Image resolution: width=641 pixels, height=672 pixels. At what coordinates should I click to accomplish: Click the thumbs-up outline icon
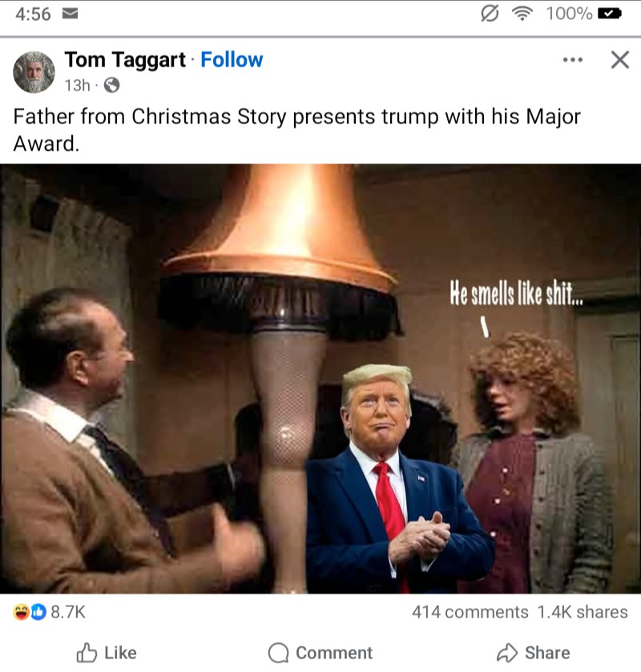(87, 653)
